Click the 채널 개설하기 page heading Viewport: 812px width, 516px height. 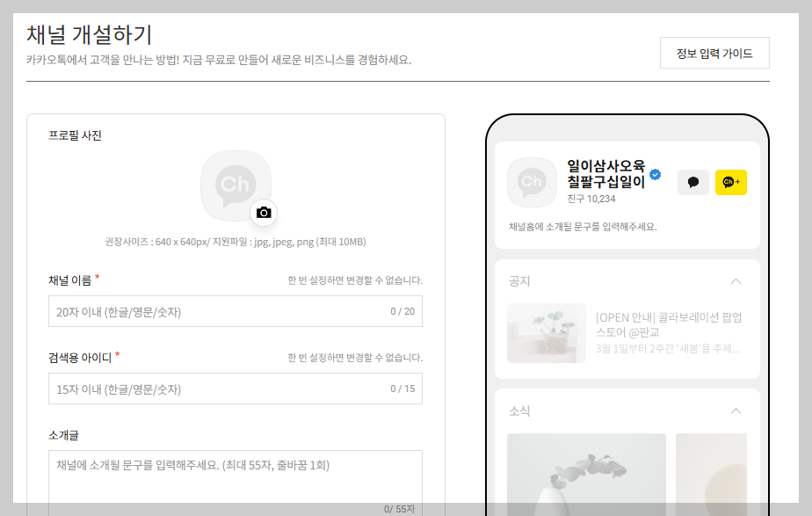point(89,34)
